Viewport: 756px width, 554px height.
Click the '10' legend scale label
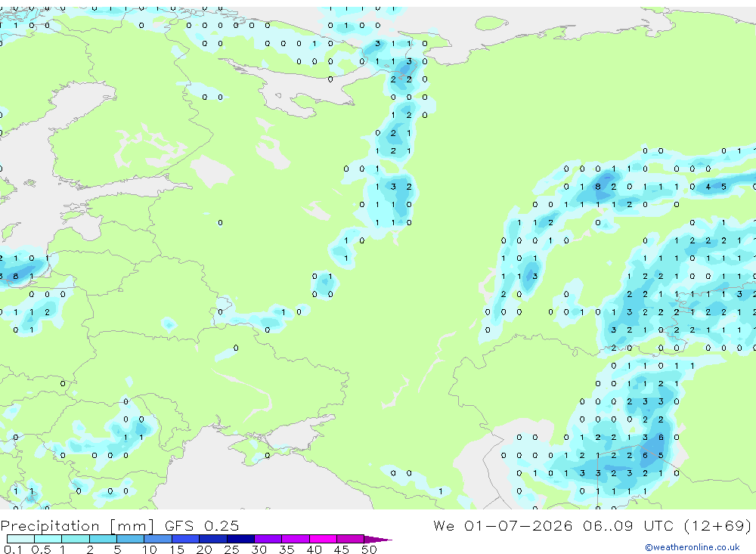pyautogui.click(x=150, y=549)
